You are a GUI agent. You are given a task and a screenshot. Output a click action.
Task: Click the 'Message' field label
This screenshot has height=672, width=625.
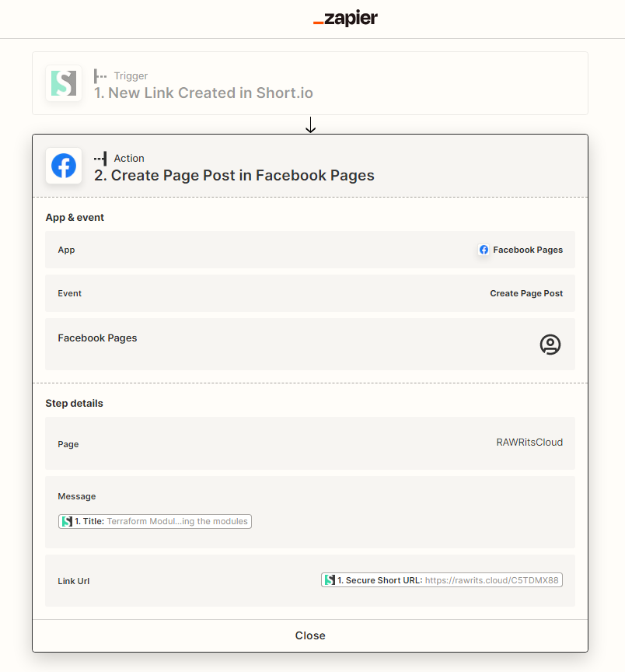[x=77, y=496]
